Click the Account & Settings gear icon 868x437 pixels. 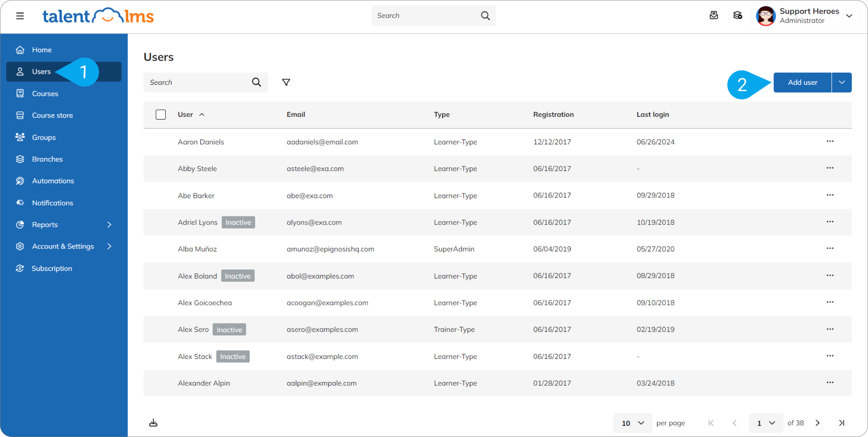[20, 246]
